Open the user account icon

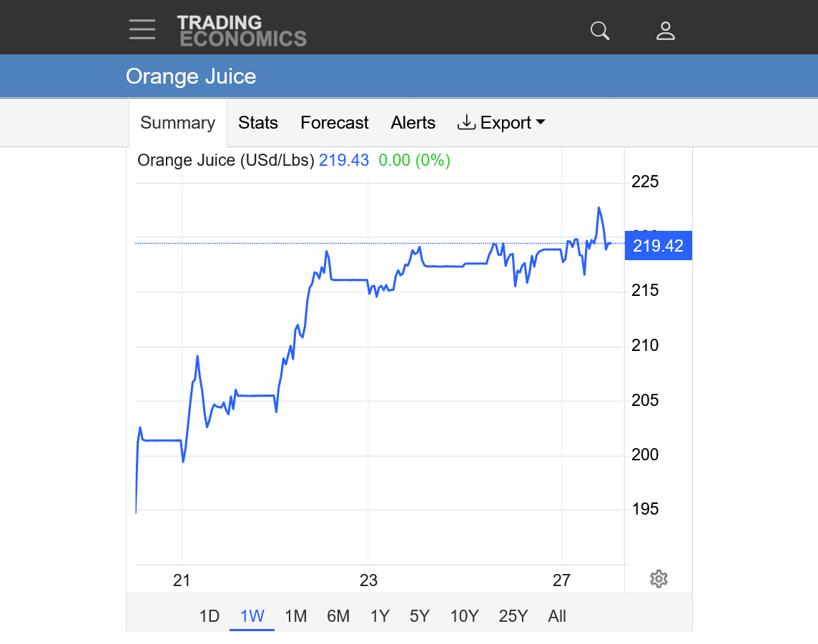[x=666, y=30]
